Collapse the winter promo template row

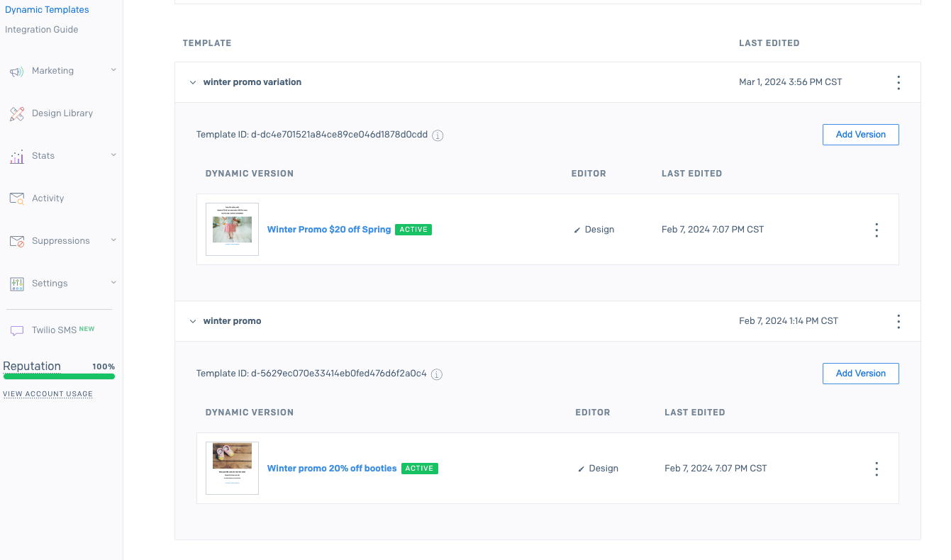pyautogui.click(x=192, y=320)
